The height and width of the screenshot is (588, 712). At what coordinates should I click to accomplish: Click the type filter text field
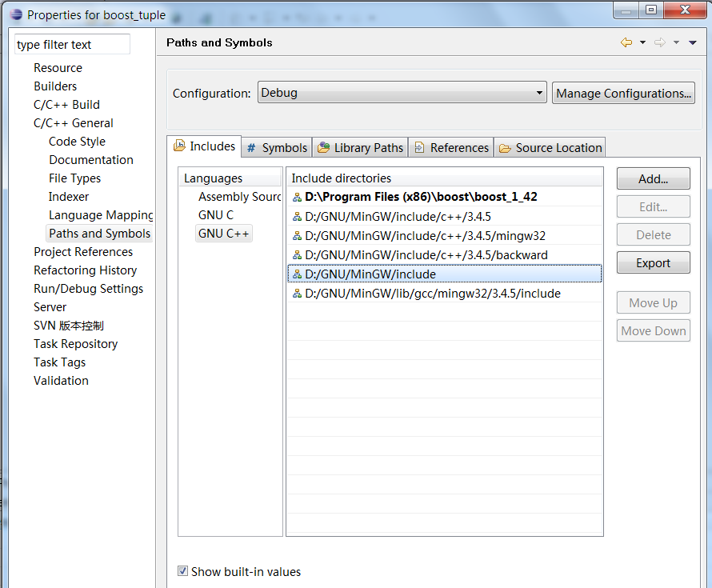[x=72, y=45]
